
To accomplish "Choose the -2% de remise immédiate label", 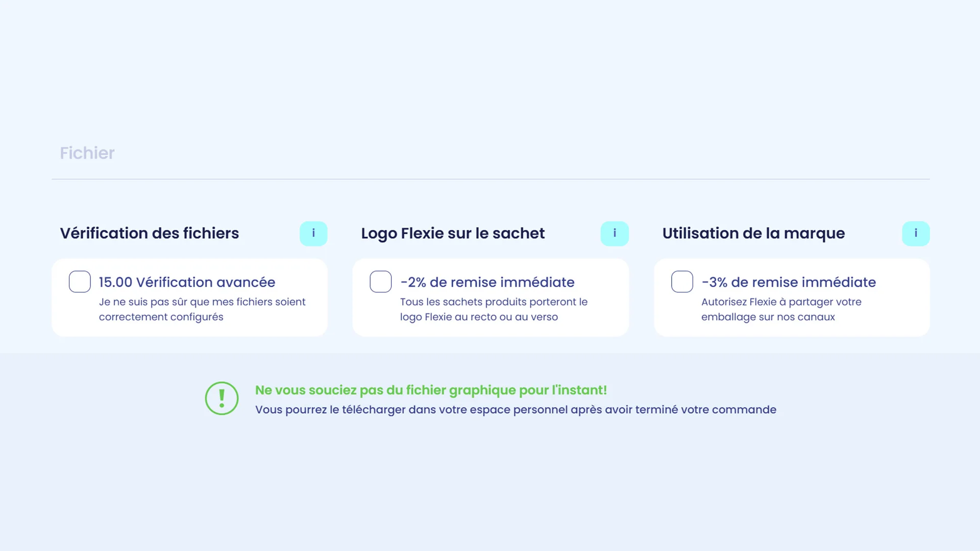I will 487,282.
